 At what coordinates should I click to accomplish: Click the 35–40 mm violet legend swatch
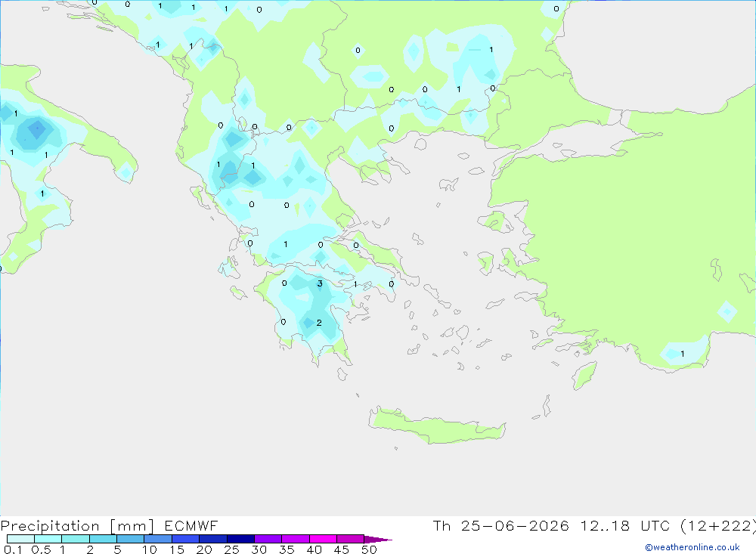coord(295,539)
